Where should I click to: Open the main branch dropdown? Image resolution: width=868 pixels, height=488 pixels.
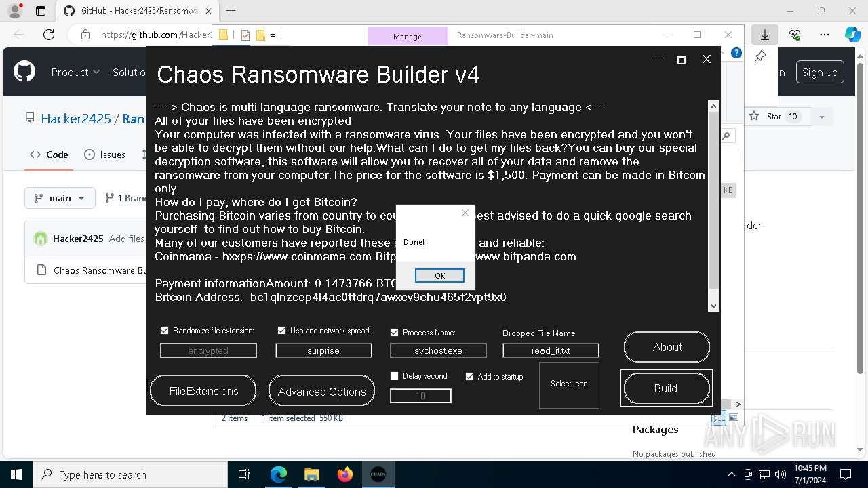click(x=59, y=198)
